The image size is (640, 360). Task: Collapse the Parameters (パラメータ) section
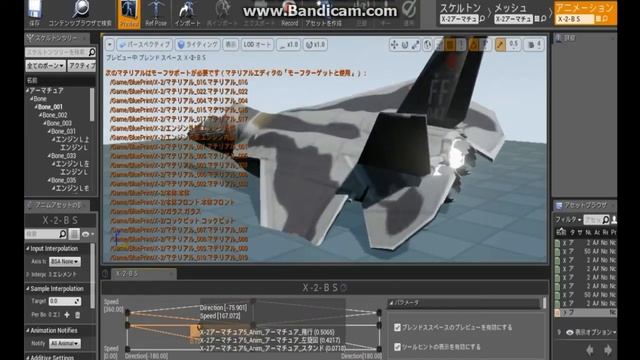click(391, 303)
